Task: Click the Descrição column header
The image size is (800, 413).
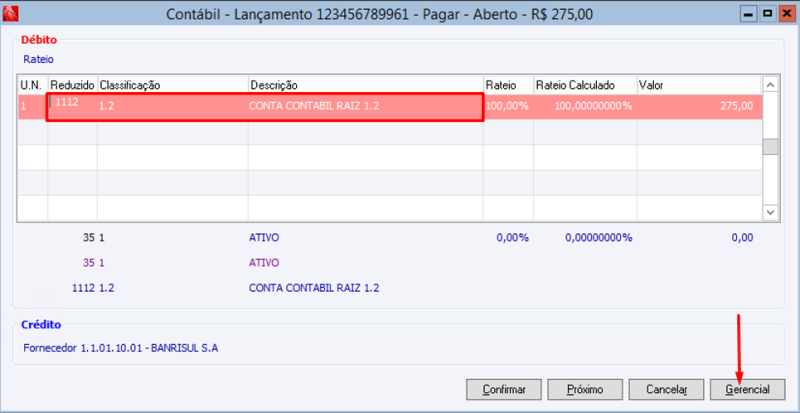Action: [366, 85]
